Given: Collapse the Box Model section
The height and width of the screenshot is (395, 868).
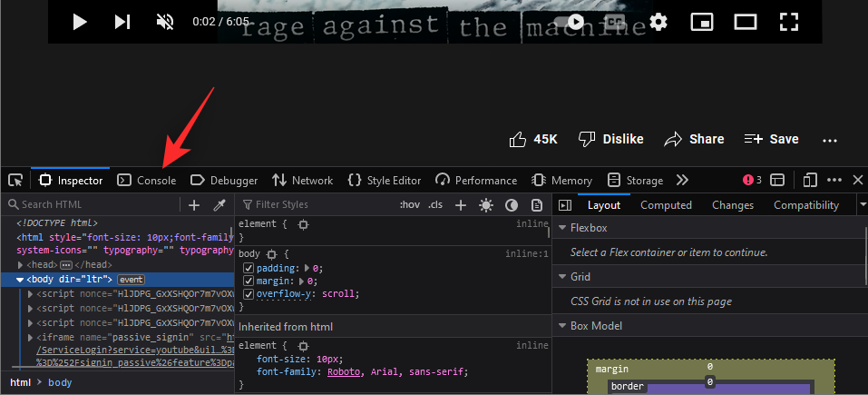Looking at the screenshot, I should (x=561, y=326).
